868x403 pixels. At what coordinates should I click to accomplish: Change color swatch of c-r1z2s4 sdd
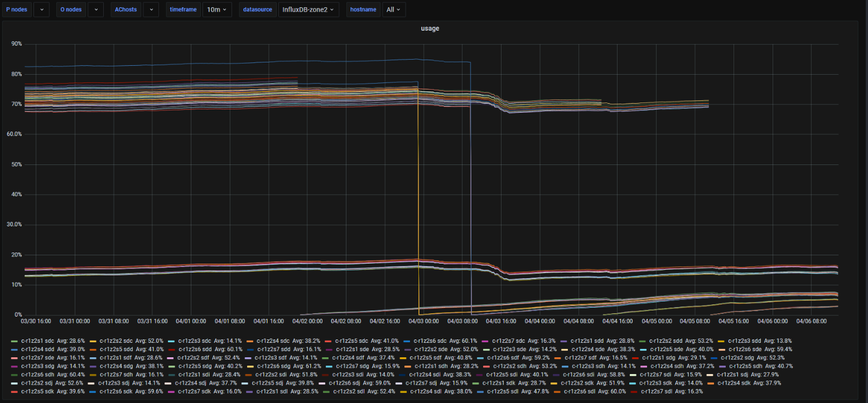pyautogui.click(x=15, y=349)
